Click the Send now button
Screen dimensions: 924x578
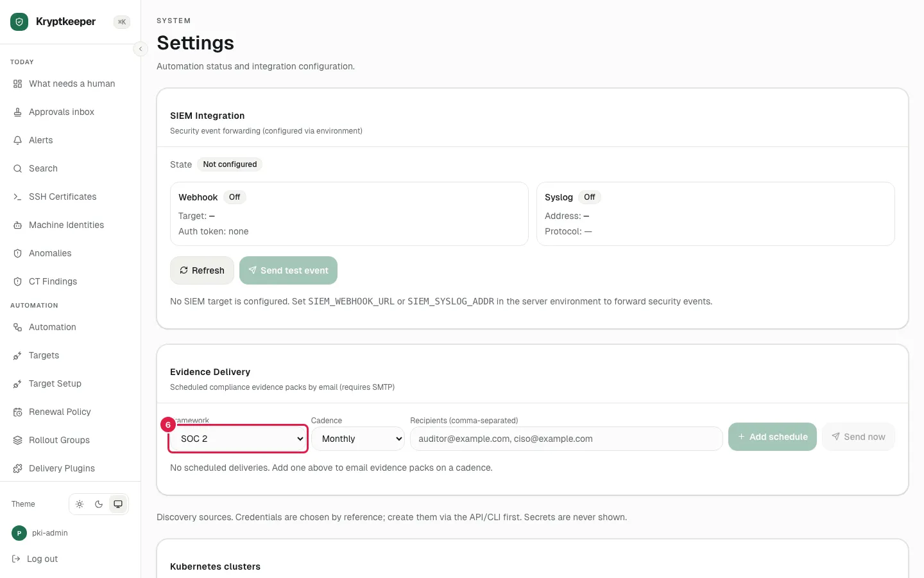coord(859,437)
